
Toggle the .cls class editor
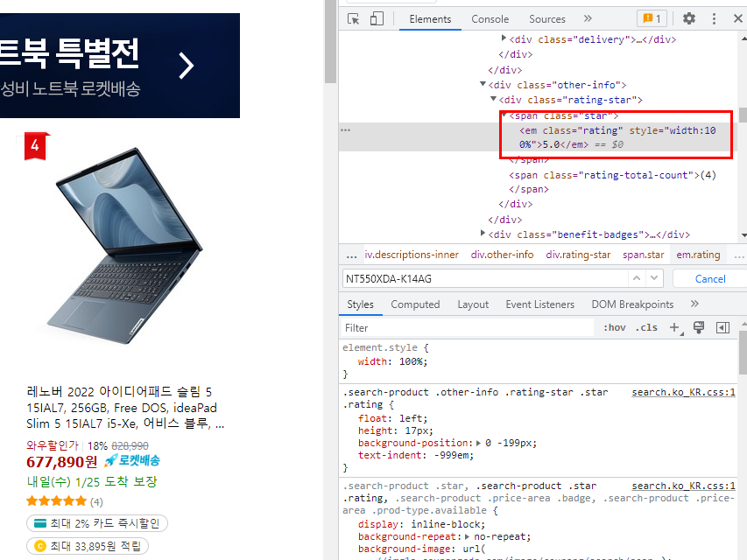coord(646,327)
